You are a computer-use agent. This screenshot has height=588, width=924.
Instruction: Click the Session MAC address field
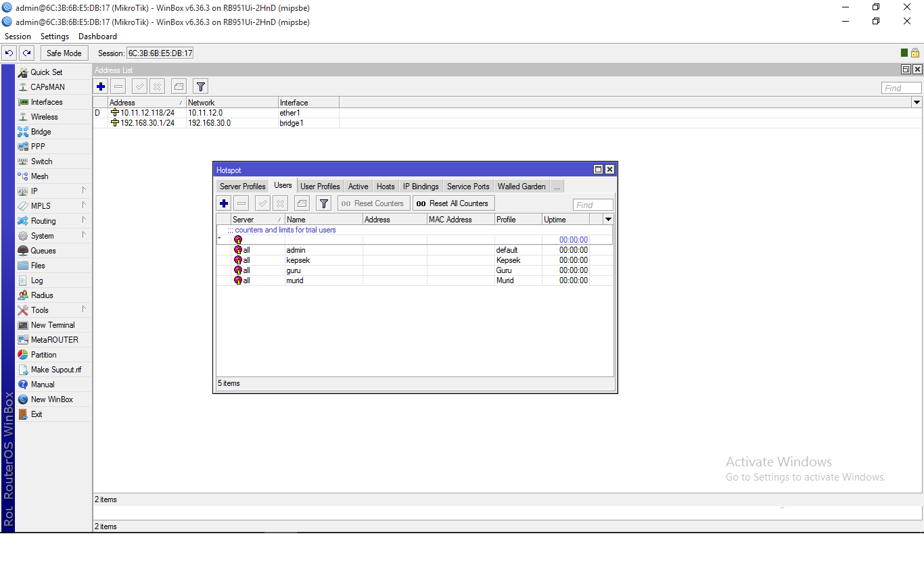pyautogui.click(x=160, y=53)
